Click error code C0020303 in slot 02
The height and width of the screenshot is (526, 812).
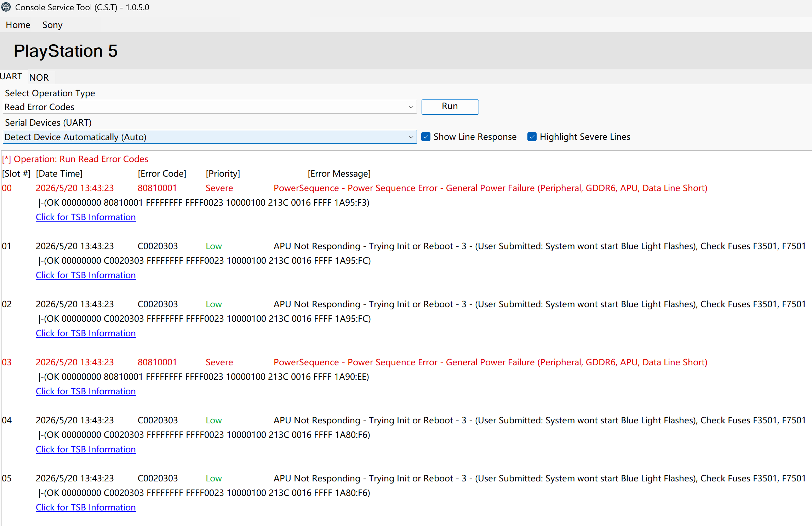[158, 304]
